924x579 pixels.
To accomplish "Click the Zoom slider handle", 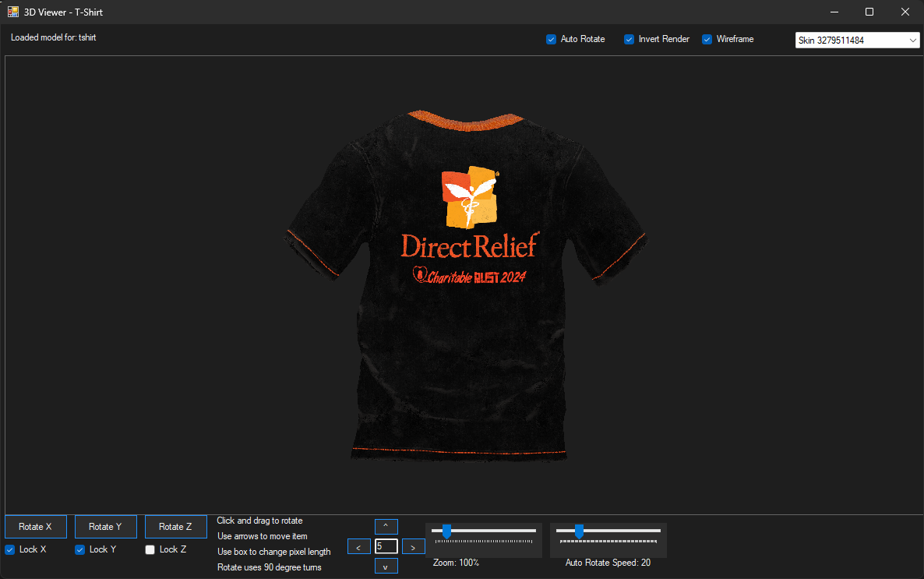I will click(446, 531).
